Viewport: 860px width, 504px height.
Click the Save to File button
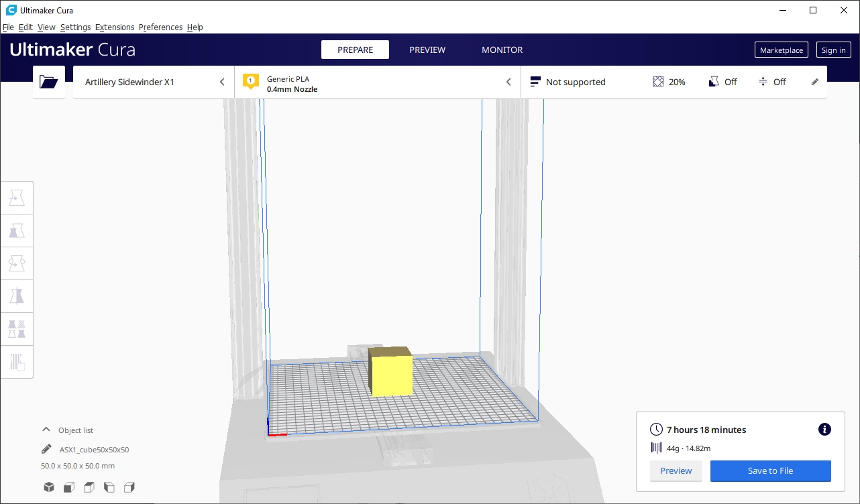click(x=770, y=471)
